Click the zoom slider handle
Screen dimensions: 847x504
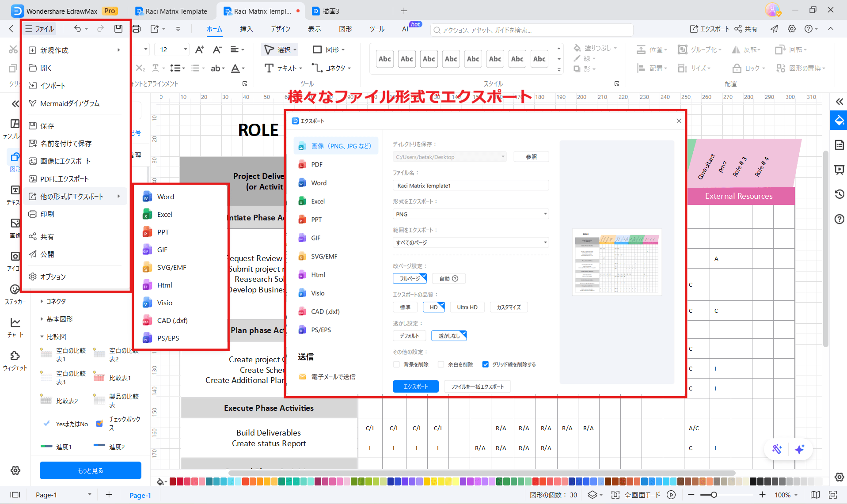click(714, 495)
